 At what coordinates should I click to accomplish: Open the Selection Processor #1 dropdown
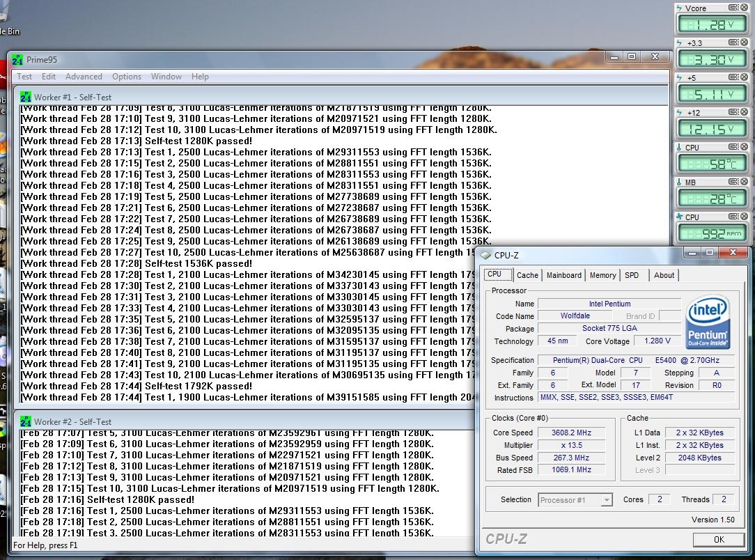click(575, 500)
